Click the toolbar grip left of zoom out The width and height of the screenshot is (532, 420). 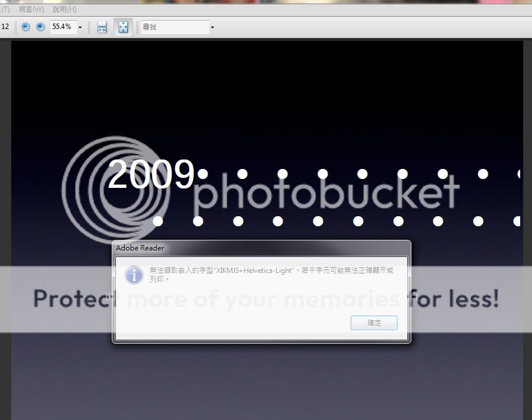tap(16, 27)
